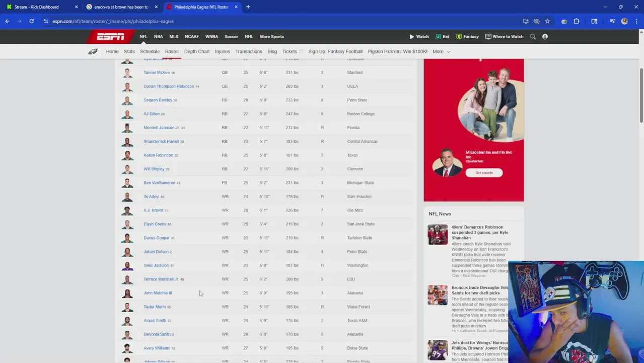Screen dimensions: 644x363
Task: Go back with the browser back arrow
Action: (7, 21)
